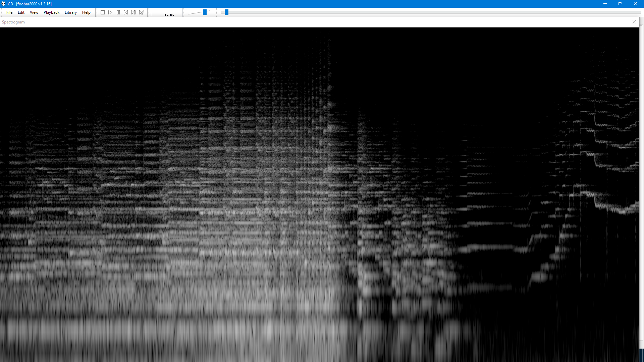The height and width of the screenshot is (362, 644).
Task: Open the View menu
Action: point(34,12)
